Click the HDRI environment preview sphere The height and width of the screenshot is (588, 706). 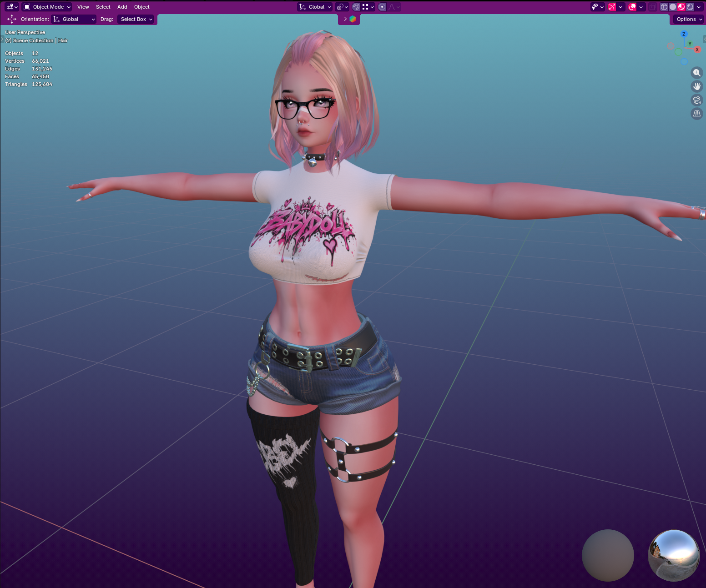(674, 555)
